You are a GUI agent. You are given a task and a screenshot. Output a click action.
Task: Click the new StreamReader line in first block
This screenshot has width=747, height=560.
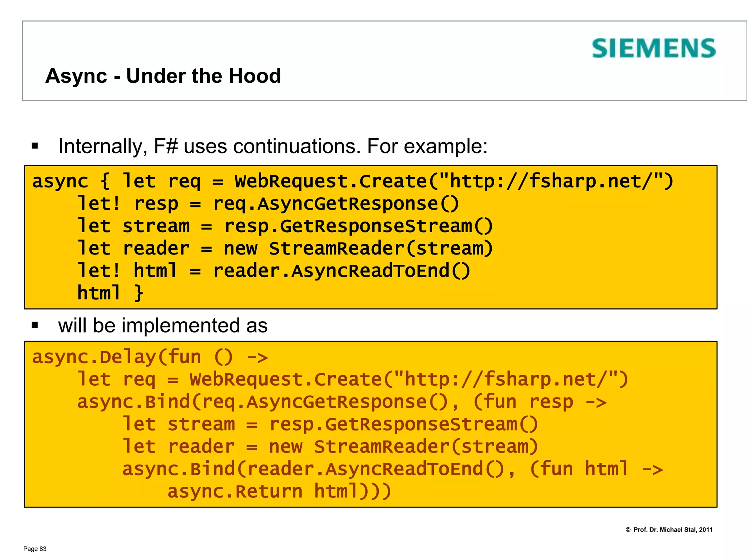(x=285, y=248)
